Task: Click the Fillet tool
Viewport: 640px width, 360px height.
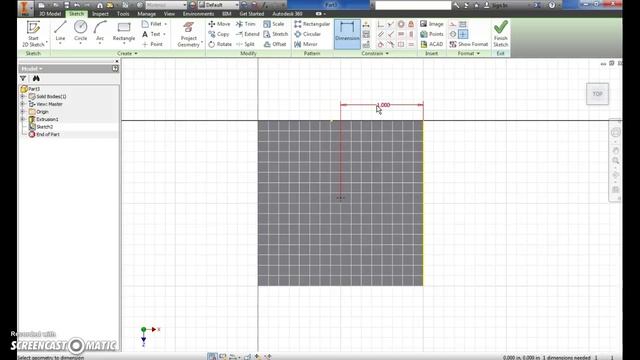Action: 154,24
